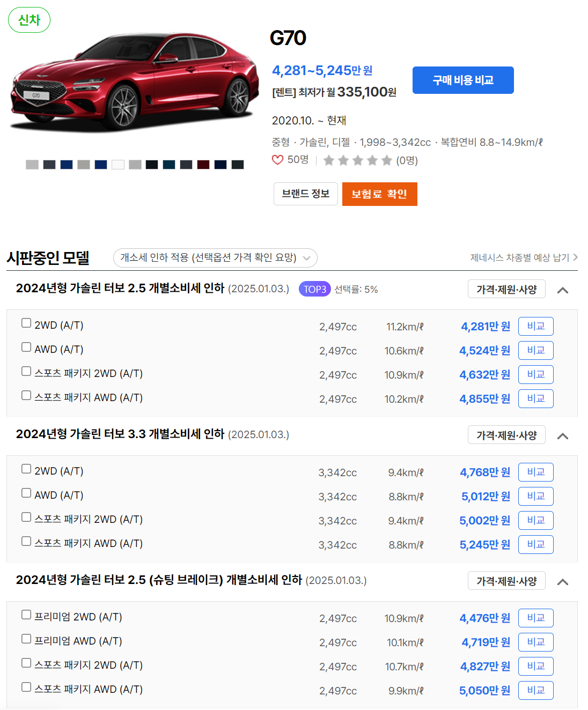Check 프리미엄 2WD (A/T) checkbox

(x=26, y=615)
